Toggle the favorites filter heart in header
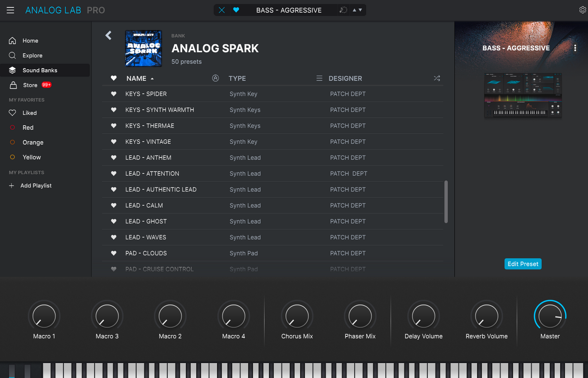 click(114, 78)
